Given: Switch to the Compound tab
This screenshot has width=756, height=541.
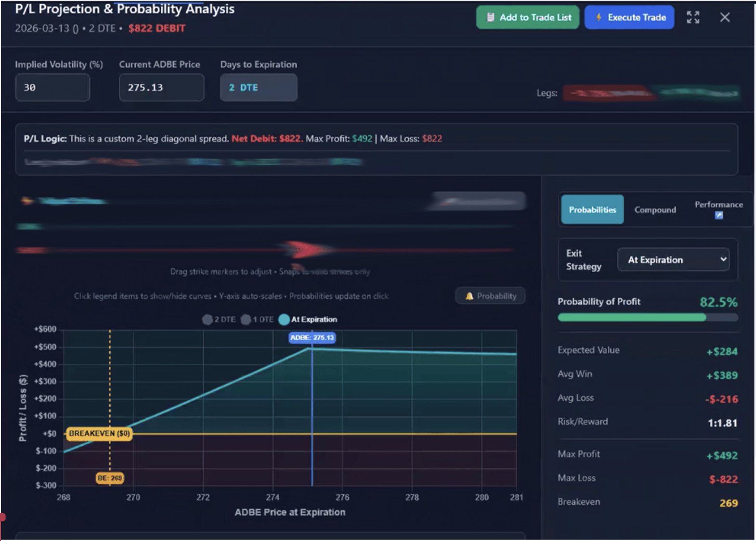Looking at the screenshot, I should click(655, 210).
